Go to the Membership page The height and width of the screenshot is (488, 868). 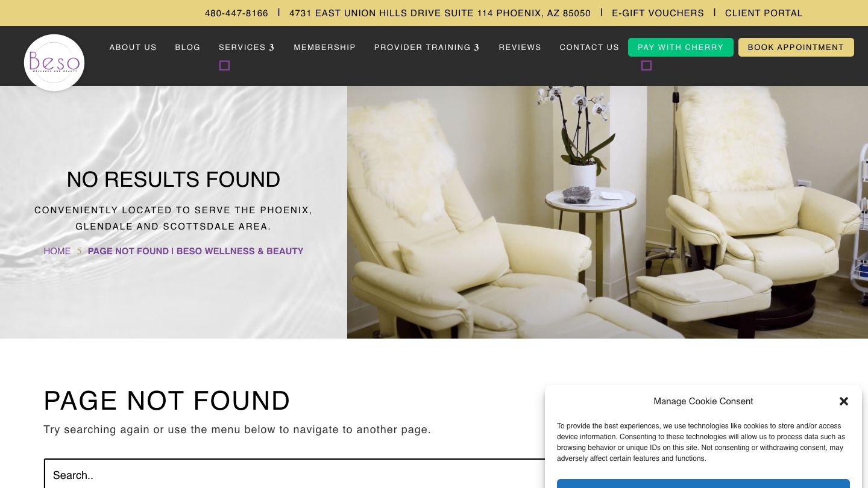click(x=325, y=47)
